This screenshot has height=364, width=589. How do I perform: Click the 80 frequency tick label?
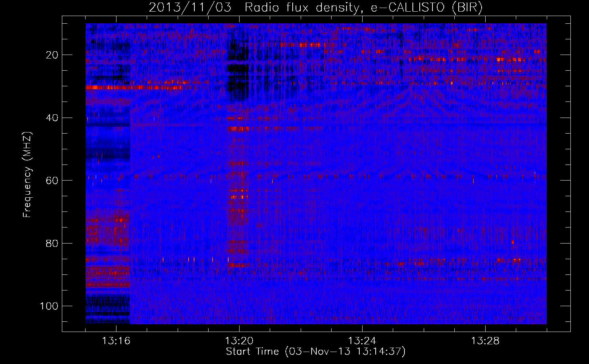52,243
